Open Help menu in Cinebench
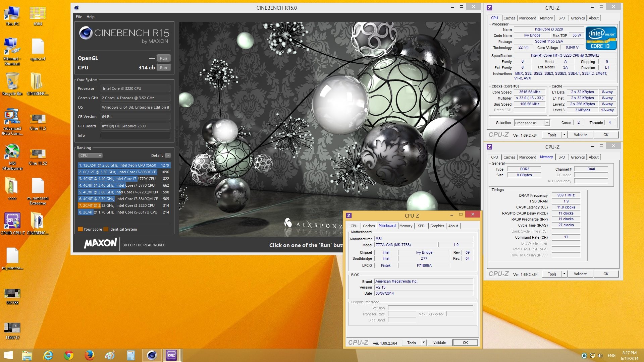Image resolution: width=644 pixels, height=362 pixels. 90,17
